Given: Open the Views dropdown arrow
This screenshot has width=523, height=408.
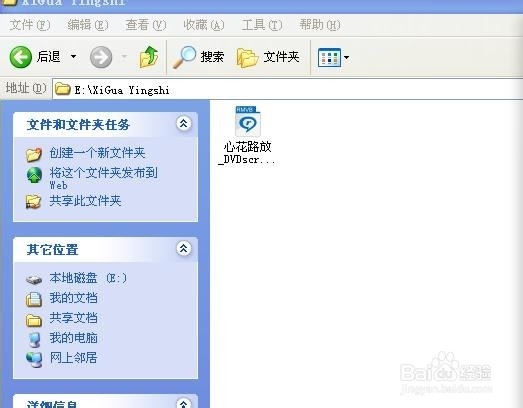Looking at the screenshot, I should point(347,57).
